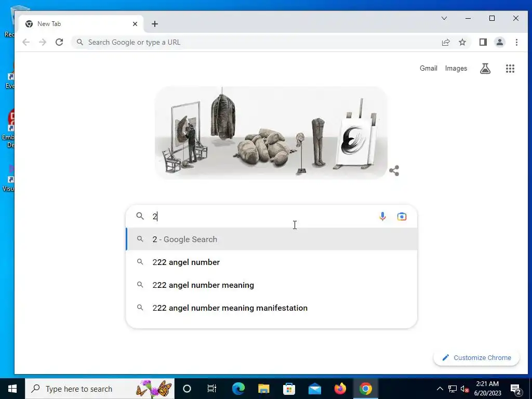This screenshot has width=532, height=399.
Task: Choose '222 angel number meaning manifestation' suggestion
Action: pos(271,308)
